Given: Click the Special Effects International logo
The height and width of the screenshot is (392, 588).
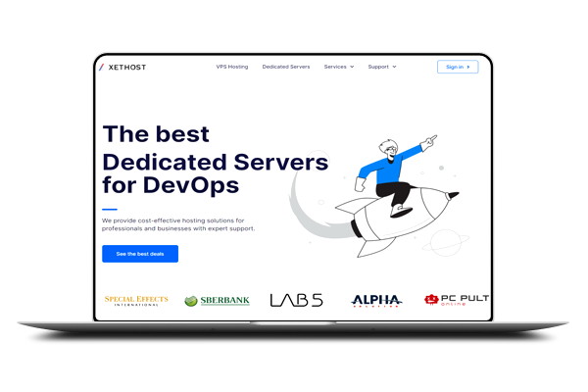Looking at the screenshot, I should 136,299.
